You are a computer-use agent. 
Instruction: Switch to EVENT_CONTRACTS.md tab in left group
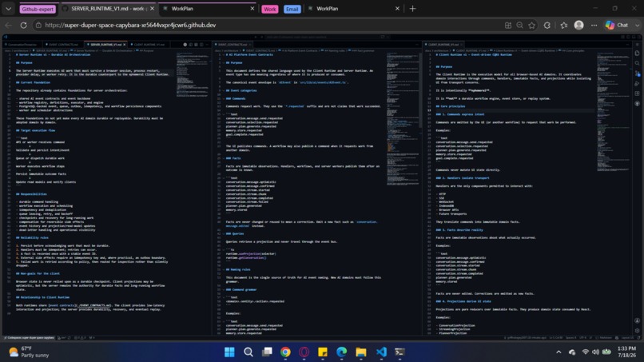point(62,45)
